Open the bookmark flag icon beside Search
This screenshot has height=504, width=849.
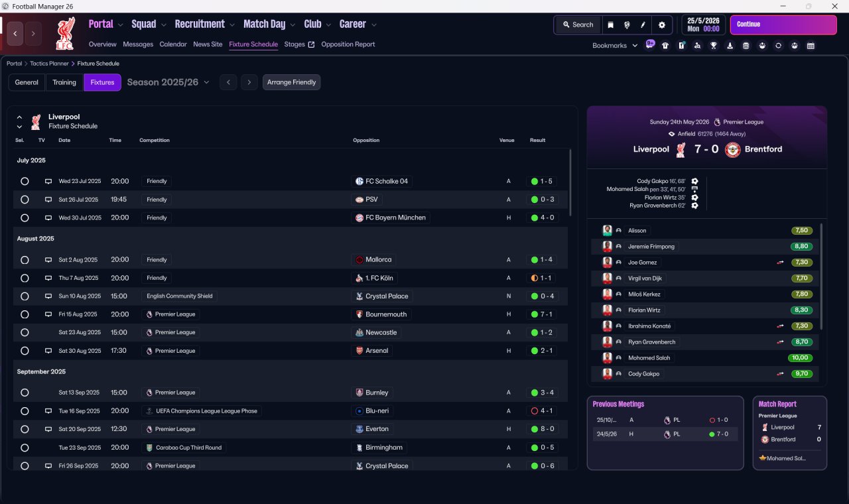tap(610, 25)
